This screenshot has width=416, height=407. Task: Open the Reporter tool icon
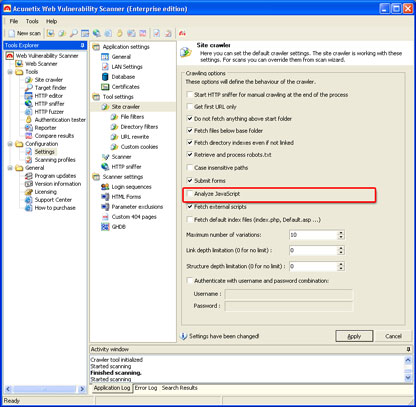tap(29, 128)
